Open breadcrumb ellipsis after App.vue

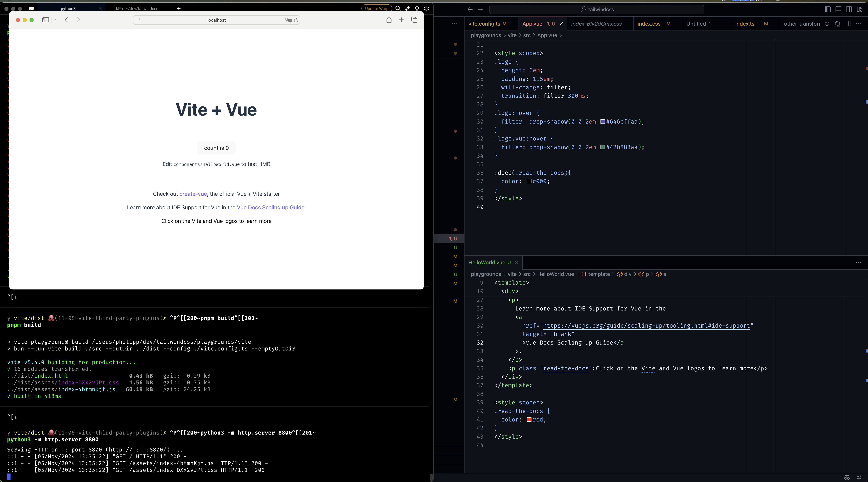tap(566, 35)
